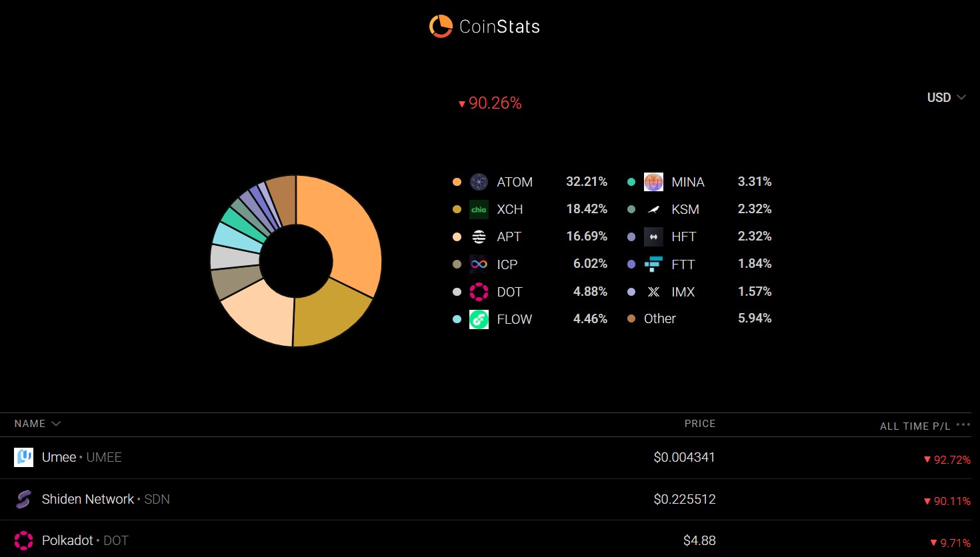This screenshot has height=557, width=980.
Task: Click the KSM bird coin icon
Action: tap(653, 209)
